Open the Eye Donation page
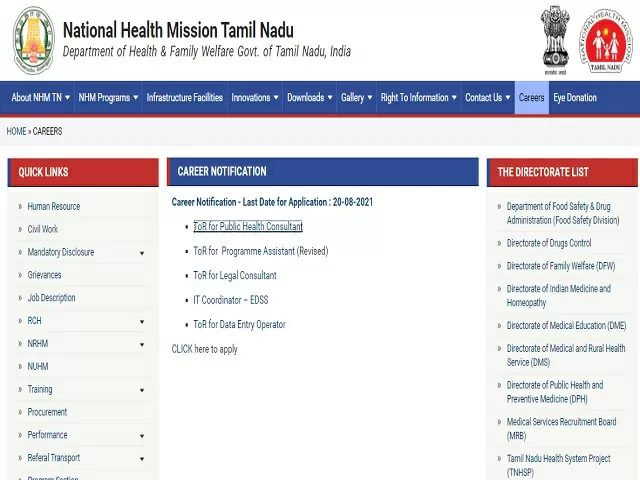Screen dimensions: 640x480 (x=575, y=98)
